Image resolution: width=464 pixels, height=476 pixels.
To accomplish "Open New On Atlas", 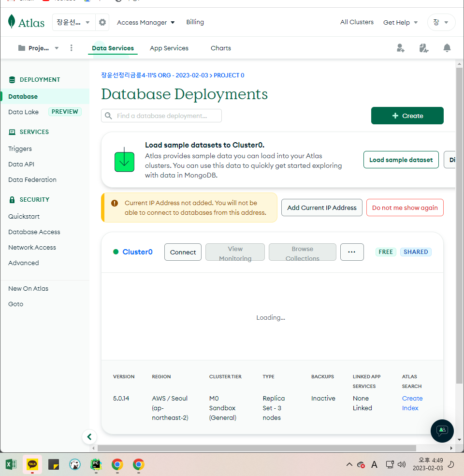I will pyautogui.click(x=28, y=288).
